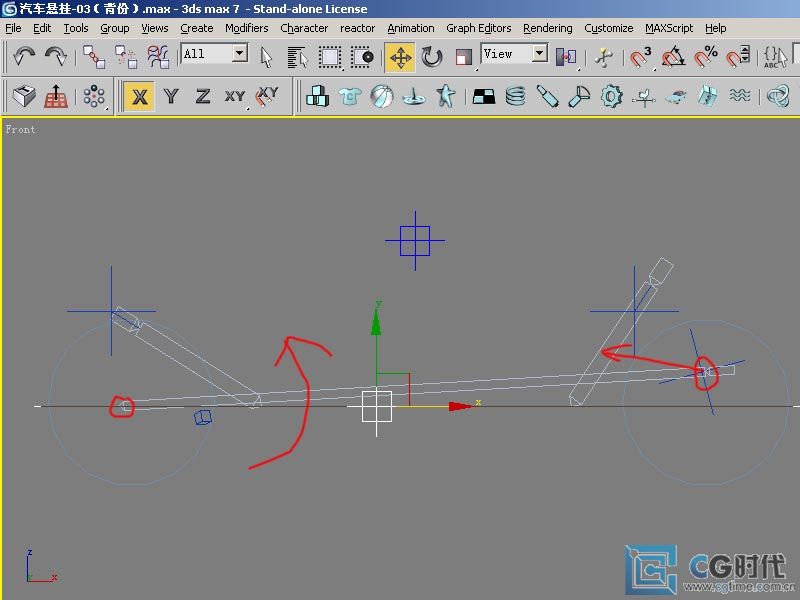
Task: Toggle Spinner Snap
Action: pos(738,57)
